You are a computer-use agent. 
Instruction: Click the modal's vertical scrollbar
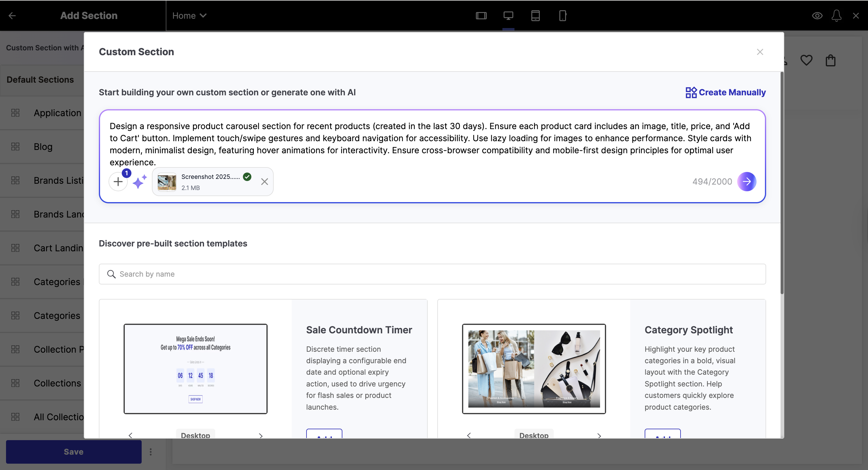[782, 182]
